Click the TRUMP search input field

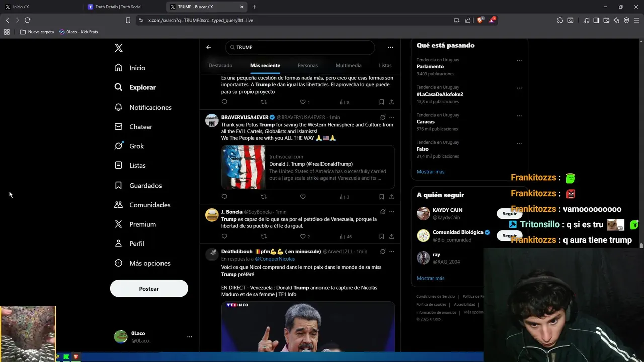(300, 47)
